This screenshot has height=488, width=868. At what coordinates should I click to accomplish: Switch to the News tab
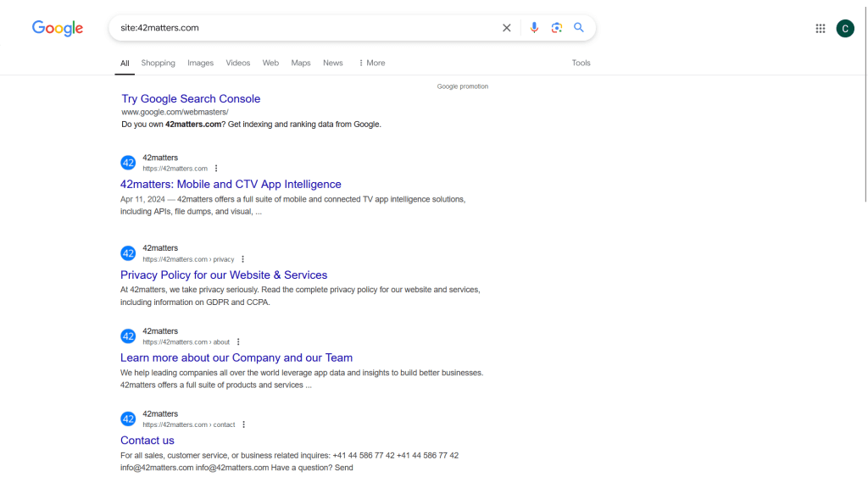pos(332,62)
